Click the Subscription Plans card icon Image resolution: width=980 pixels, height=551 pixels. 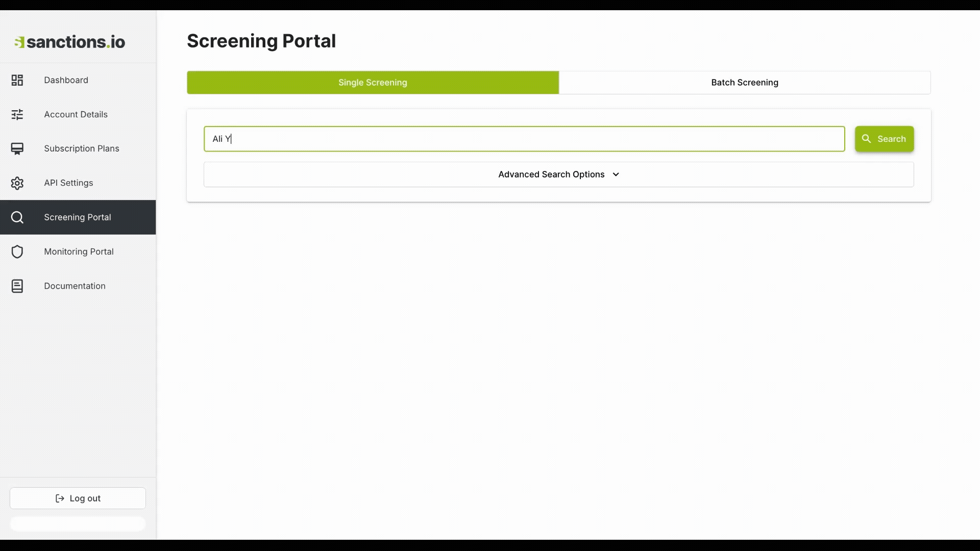coord(17,148)
